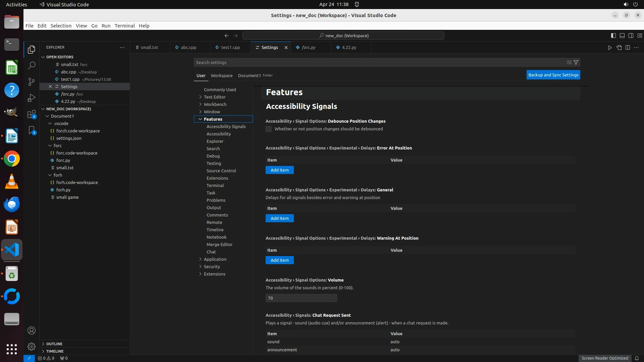Open Source Control view icon
The image size is (644, 362).
point(32,81)
